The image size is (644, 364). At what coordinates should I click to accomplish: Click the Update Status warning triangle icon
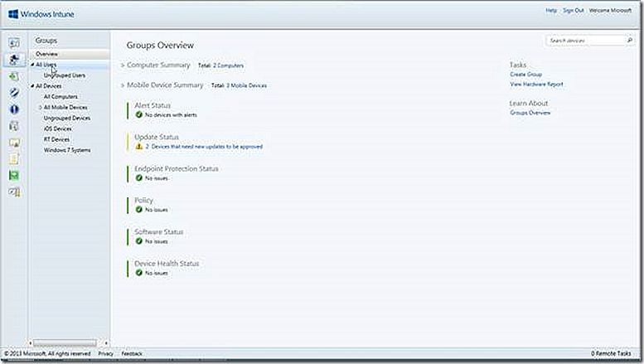coord(138,146)
